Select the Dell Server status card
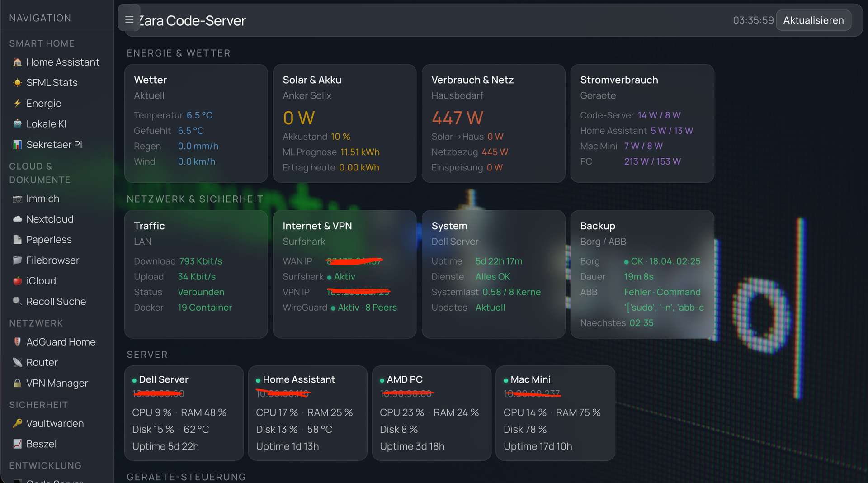The height and width of the screenshot is (483, 868). click(x=184, y=413)
